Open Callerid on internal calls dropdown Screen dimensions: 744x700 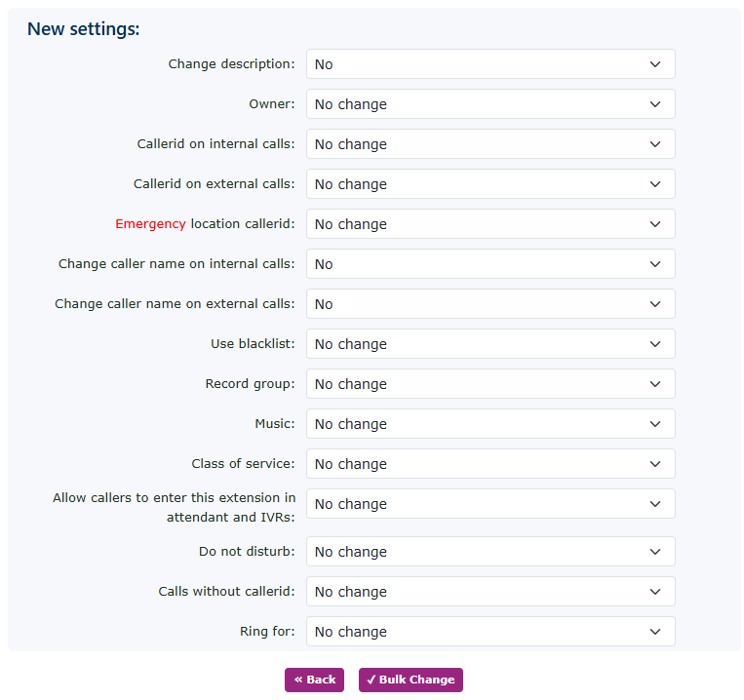(x=489, y=144)
